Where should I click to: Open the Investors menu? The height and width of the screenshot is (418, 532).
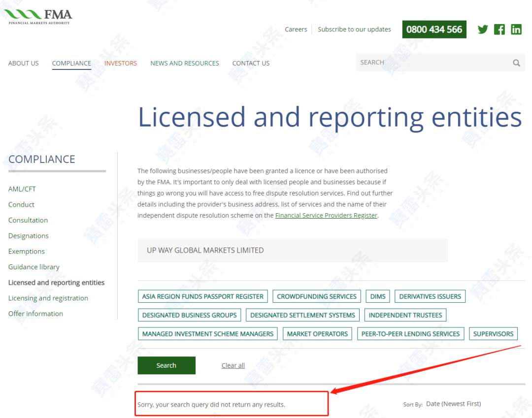[x=121, y=64]
